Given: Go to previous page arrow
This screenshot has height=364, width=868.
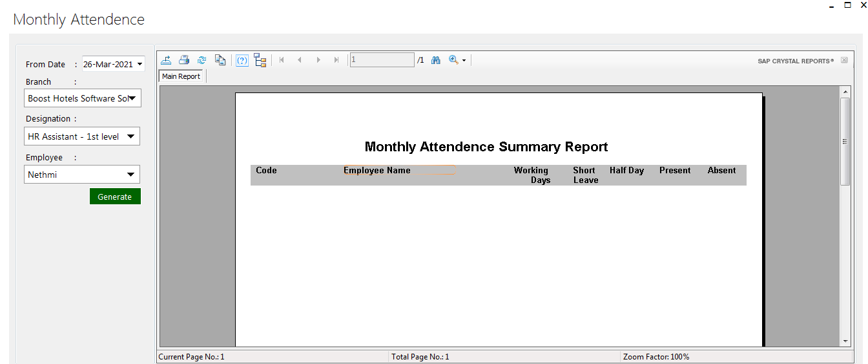Looking at the screenshot, I should pyautogui.click(x=300, y=60).
